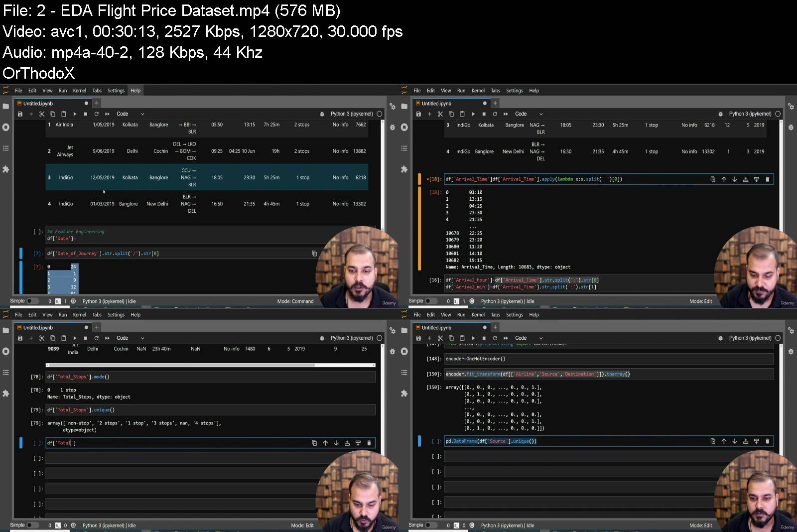Click Python 3 (ipykernel) kernel name in bottom-left toolbar
Screen dimensions: 797x532
pyautogui.click(x=352, y=338)
